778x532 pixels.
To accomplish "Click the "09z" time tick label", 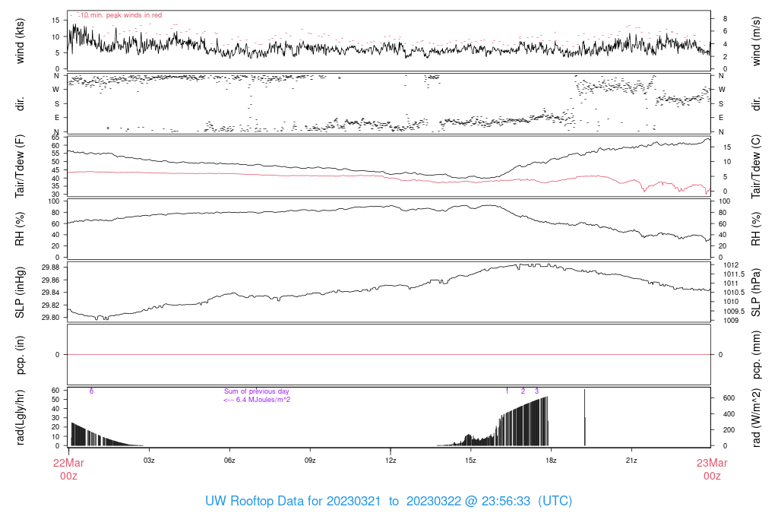I will click(310, 461).
